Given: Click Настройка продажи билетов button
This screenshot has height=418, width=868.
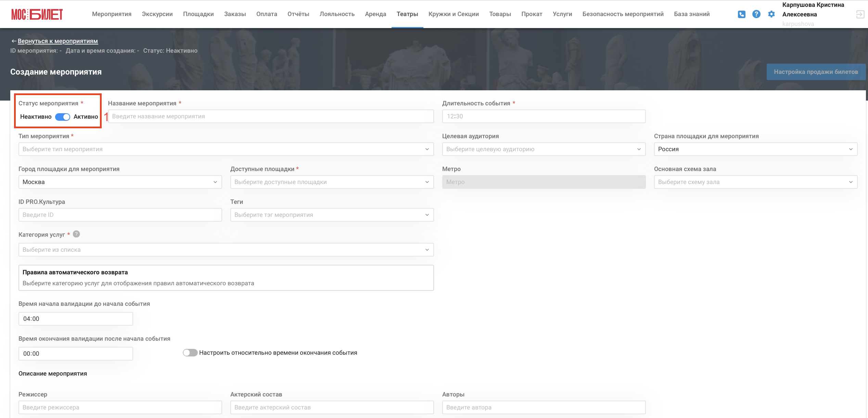Looking at the screenshot, I should point(816,72).
